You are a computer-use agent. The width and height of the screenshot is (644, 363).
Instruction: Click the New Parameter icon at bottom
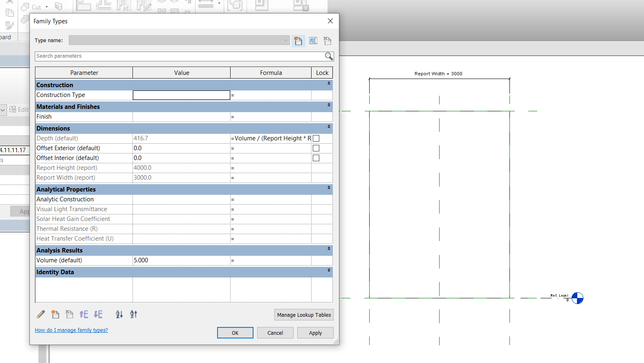click(55, 314)
